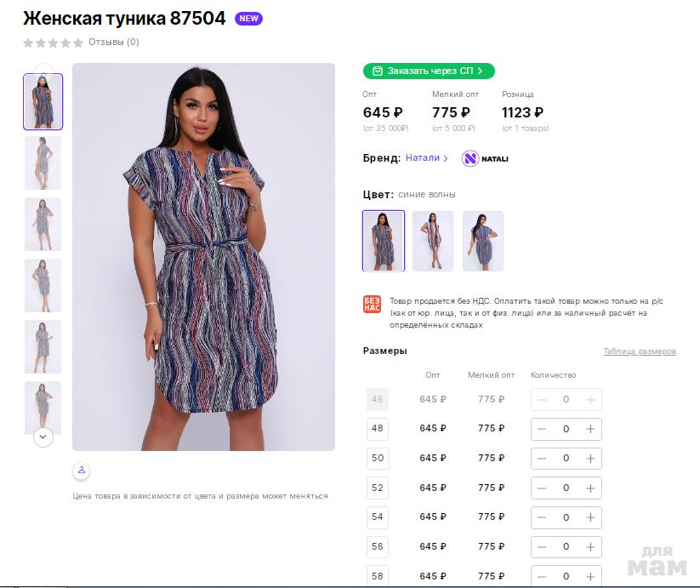Click the purple NEW badge
700x588 pixels.
(x=248, y=19)
